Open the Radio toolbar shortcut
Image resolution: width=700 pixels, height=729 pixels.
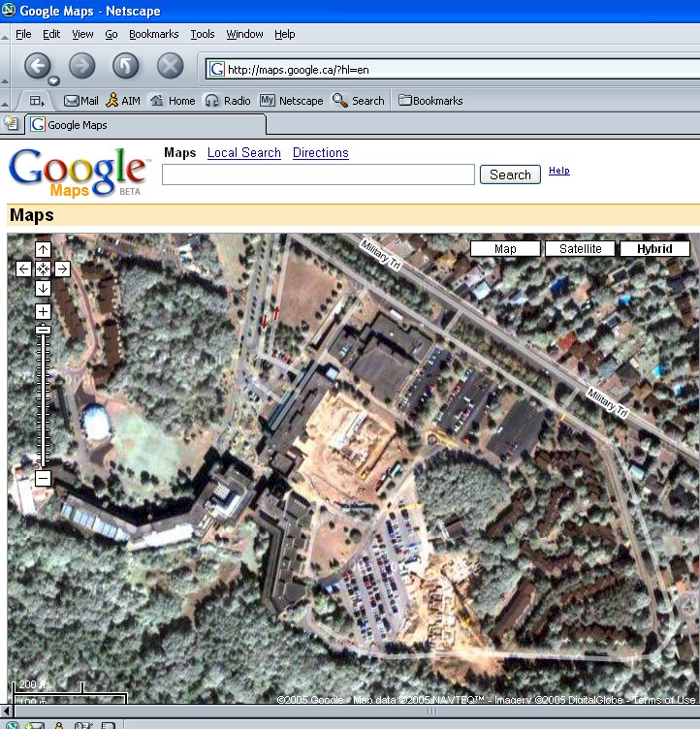pos(228,101)
